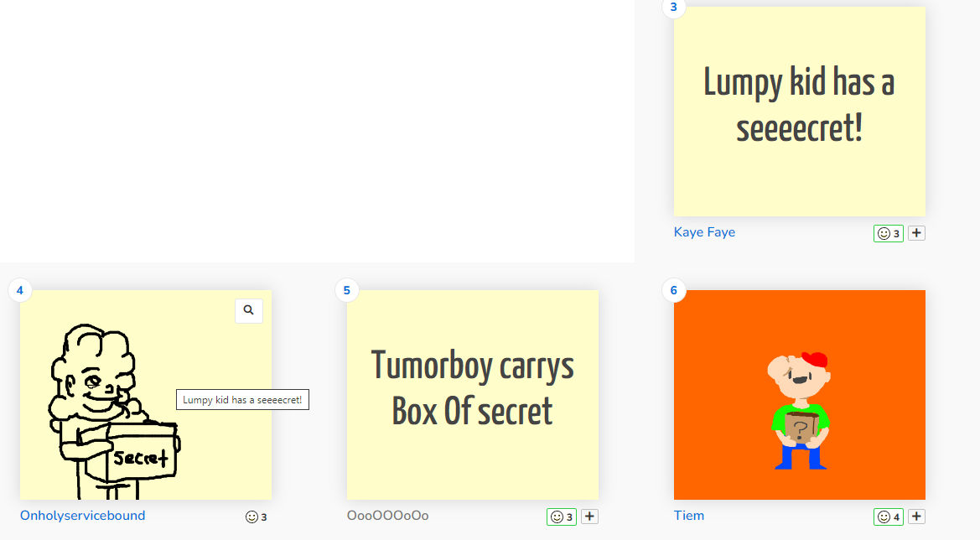Click smiley reaction count under Onholyservicebound's drawing
Screen dimensions: 980x540
coord(257,517)
